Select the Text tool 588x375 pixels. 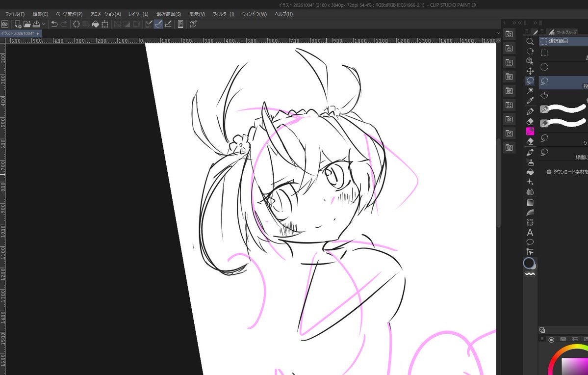530,232
